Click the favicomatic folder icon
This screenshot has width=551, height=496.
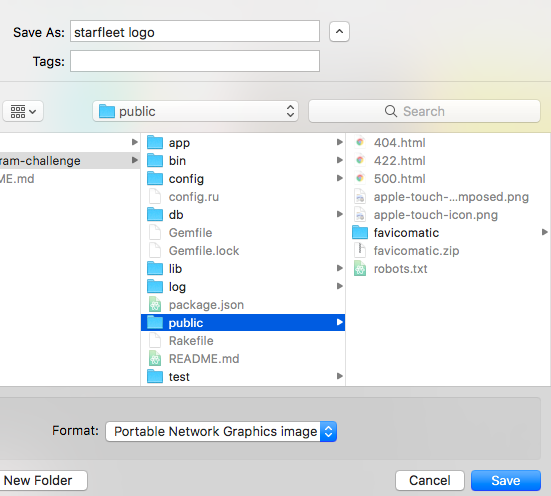tap(360, 232)
